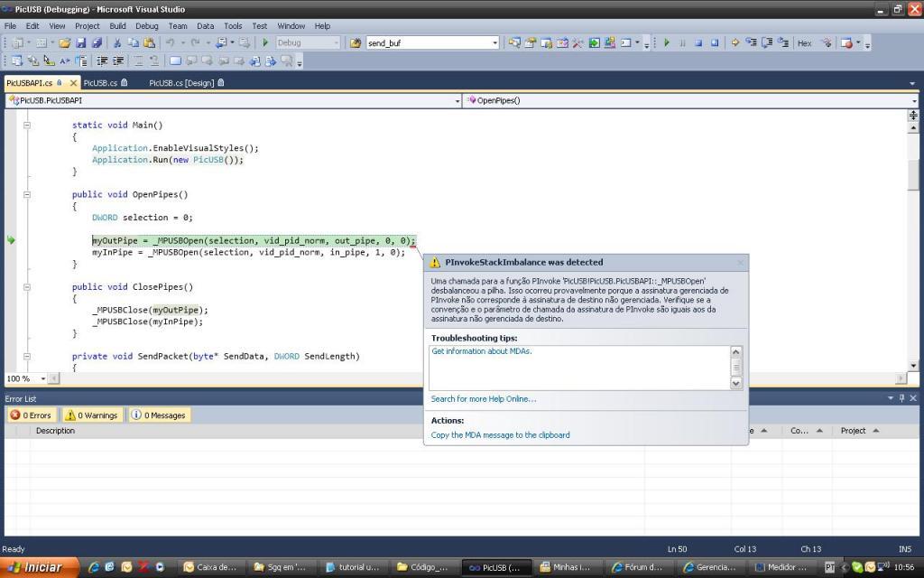924x578 pixels.
Task: Click the Save All toolbar icon
Action: pyautogui.click(x=97, y=42)
